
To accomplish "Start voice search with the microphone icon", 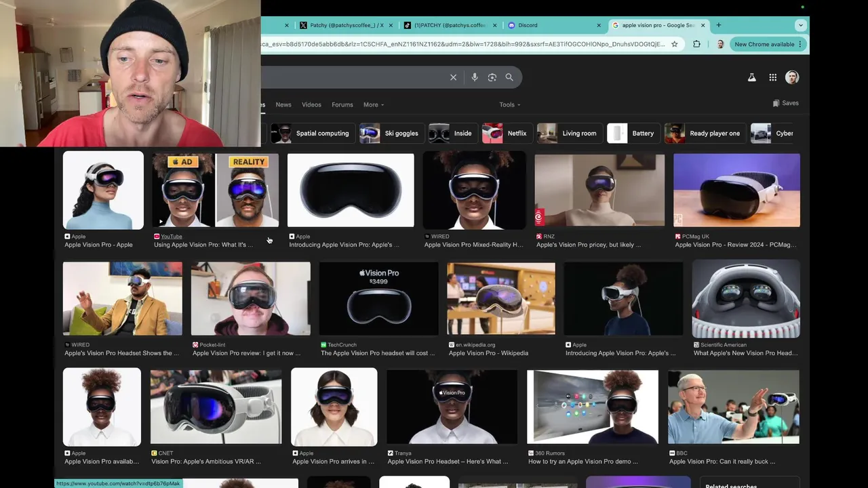I will pos(475,77).
